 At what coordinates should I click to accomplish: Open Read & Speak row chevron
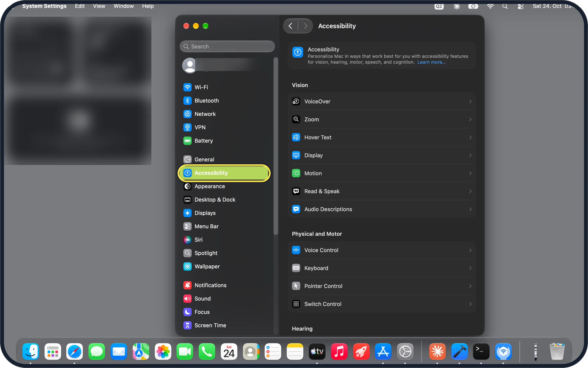pyautogui.click(x=470, y=191)
